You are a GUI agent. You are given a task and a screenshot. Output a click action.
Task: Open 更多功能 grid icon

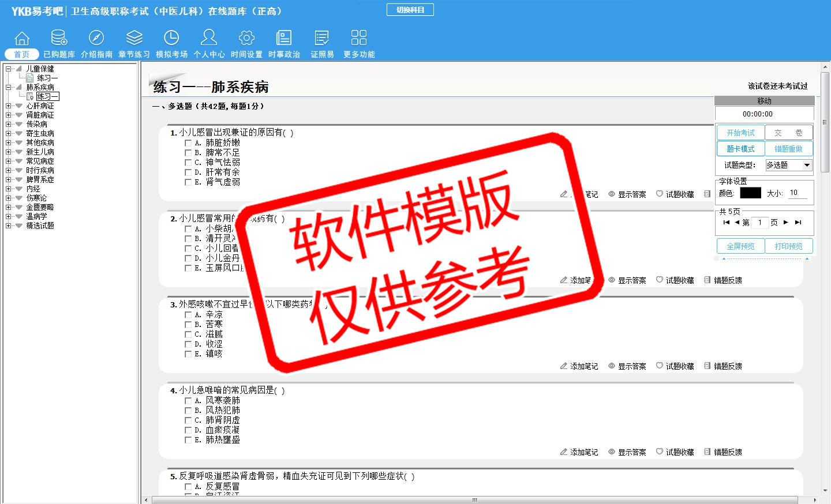click(x=359, y=39)
